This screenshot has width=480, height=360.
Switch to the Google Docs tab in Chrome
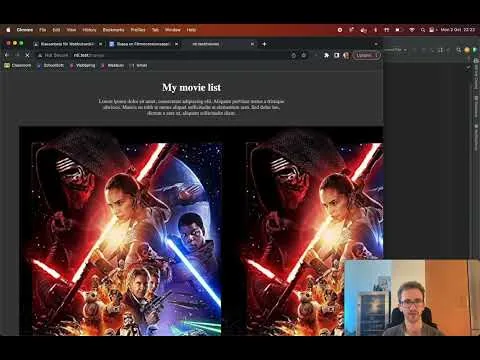point(144,44)
